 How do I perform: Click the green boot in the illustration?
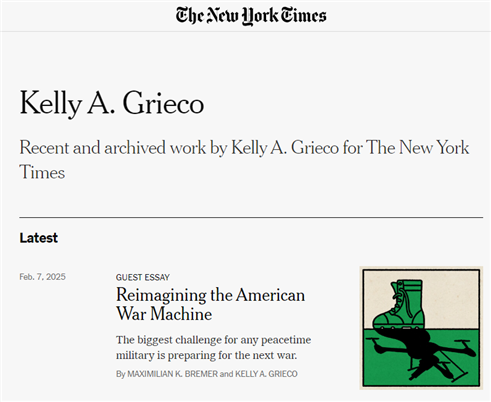pyautogui.click(x=400, y=305)
